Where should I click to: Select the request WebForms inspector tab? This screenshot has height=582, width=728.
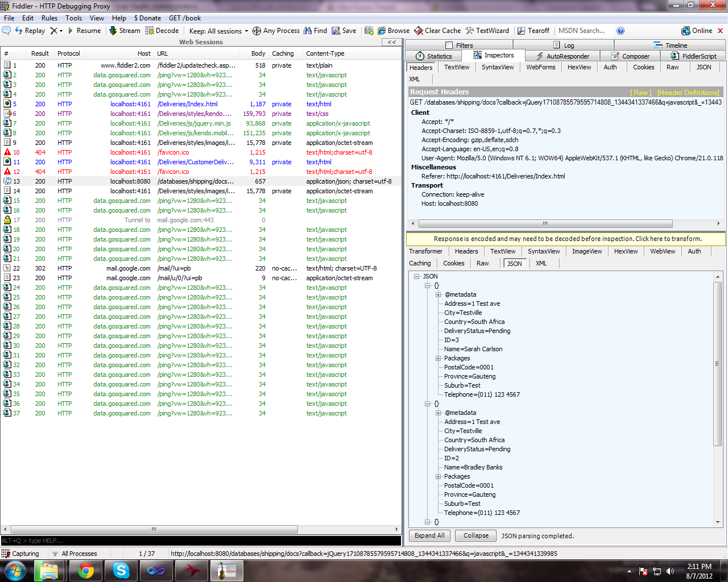coord(541,67)
